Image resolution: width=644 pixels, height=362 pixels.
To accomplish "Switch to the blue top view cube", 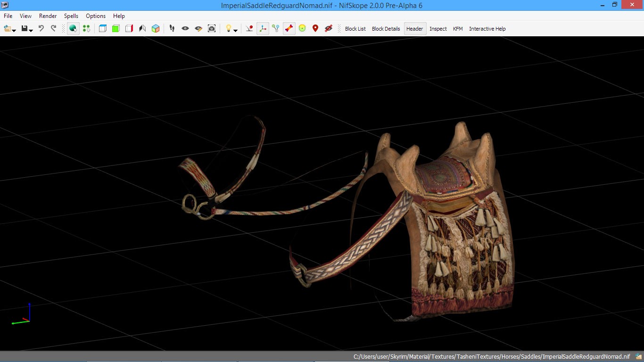I will click(x=103, y=28).
